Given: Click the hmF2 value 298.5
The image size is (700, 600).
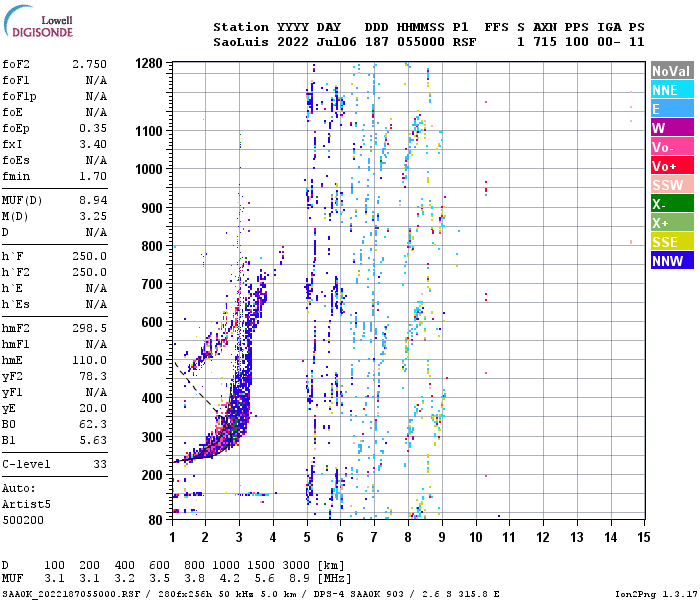Looking at the screenshot, I should tap(89, 328).
